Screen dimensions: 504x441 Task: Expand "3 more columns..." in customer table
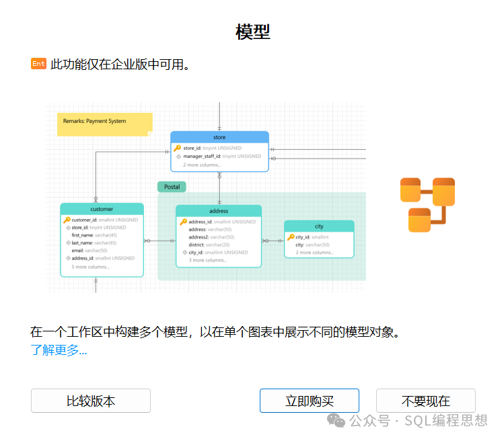coord(90,267)
